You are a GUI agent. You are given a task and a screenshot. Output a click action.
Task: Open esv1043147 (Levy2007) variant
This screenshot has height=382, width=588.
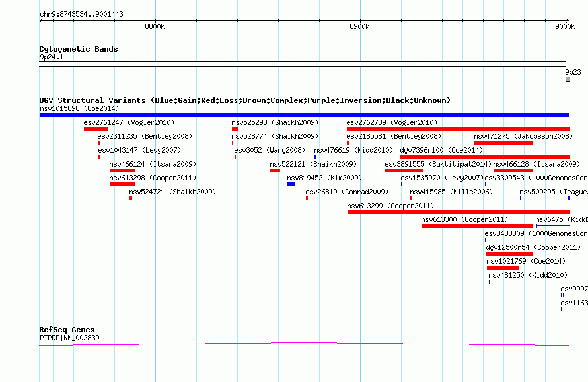tap(139, 150)
